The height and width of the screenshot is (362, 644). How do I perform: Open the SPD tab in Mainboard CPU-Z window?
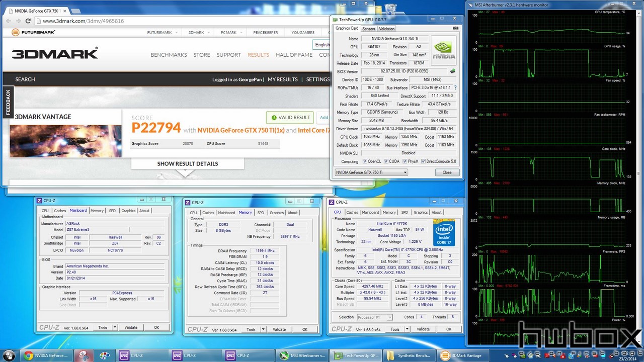tap(112, 211)
